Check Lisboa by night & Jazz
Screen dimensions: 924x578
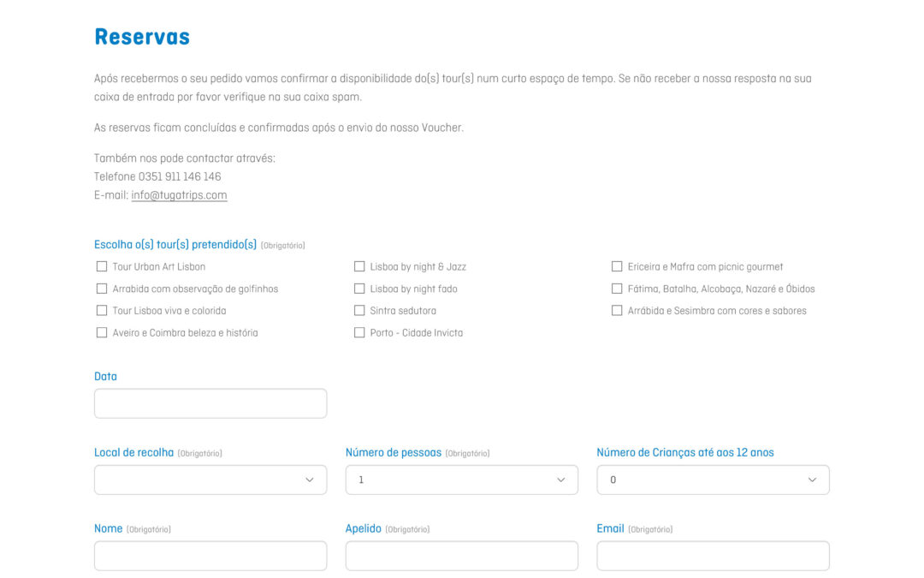coord(359,266)
